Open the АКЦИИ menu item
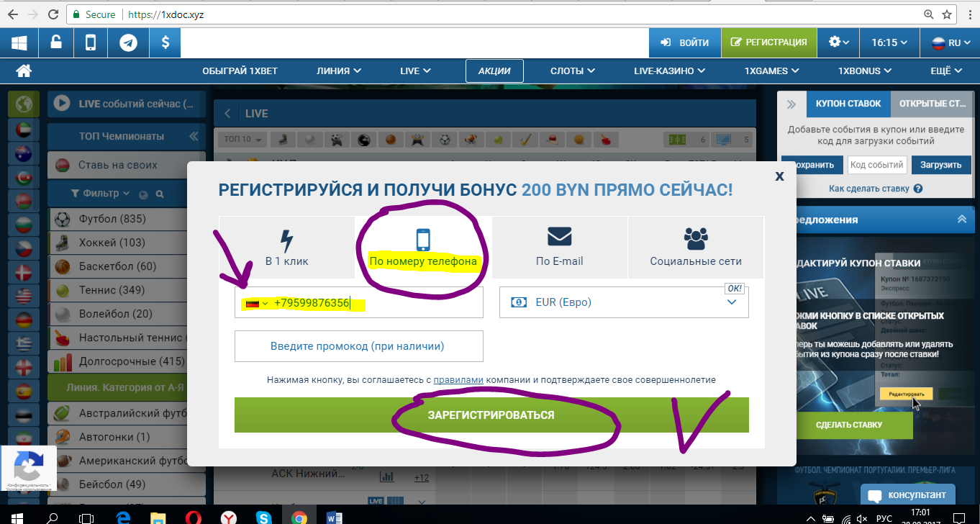Viewport: 980px width, 524px height. point(494,71)
